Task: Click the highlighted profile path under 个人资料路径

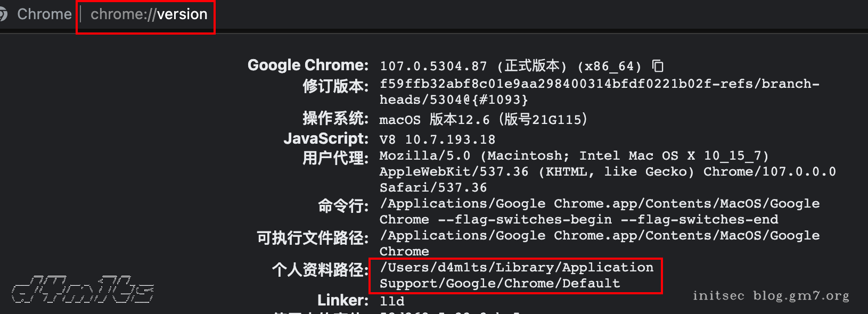Action: 514,275
